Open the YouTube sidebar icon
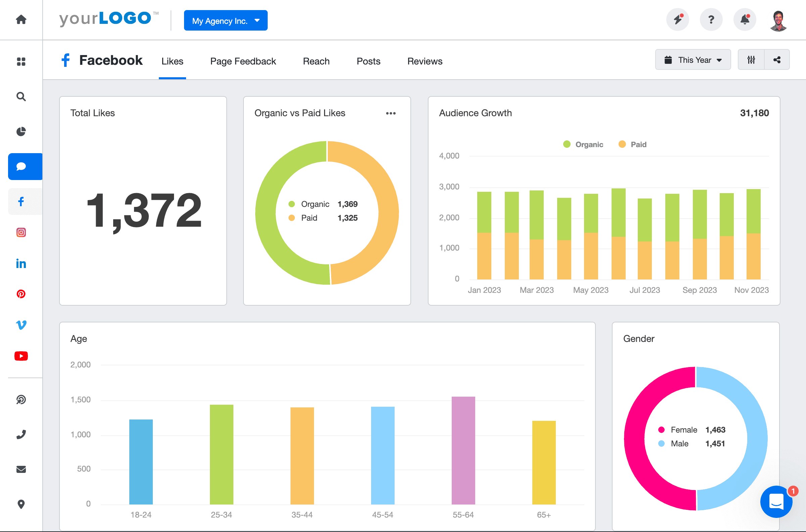Screen dimensions: 806x532 pyautogui.click(x=21, y=356)
